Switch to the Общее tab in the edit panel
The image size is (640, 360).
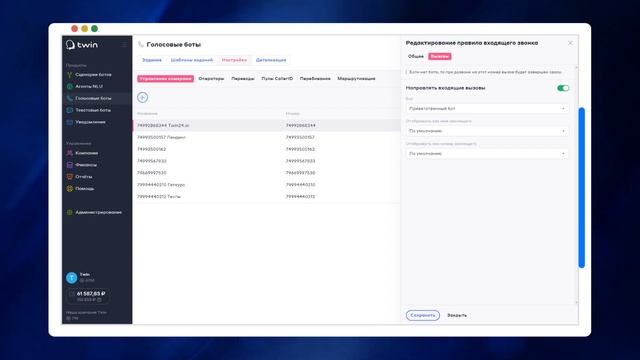click(x=416, y=56)
